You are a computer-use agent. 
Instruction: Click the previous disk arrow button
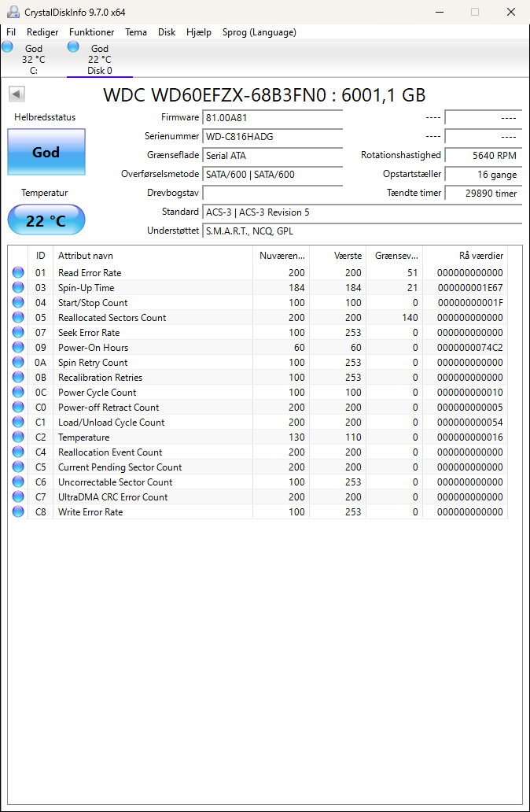tap(17, 94)
